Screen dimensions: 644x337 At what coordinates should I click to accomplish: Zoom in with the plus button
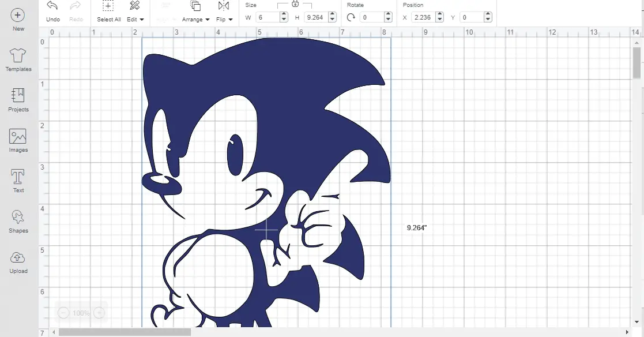point(99,313)
